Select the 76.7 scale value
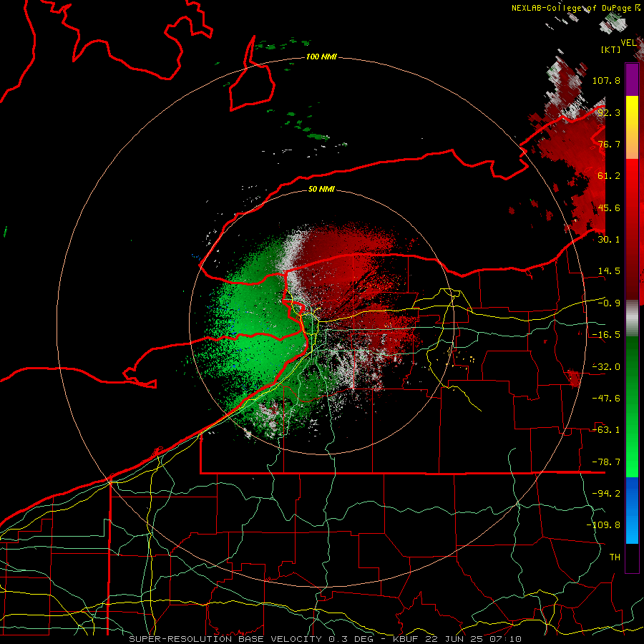Image resolution: width=644 pixels, height=644 pixels. click(x=609, y=144)
